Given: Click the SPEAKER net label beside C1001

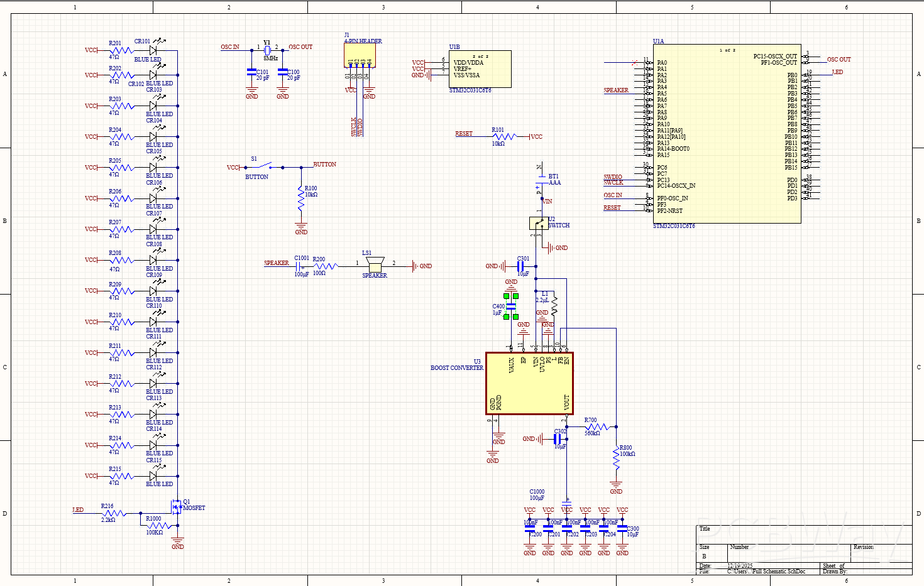Looking at the screenshot, I should coord(276,263).
